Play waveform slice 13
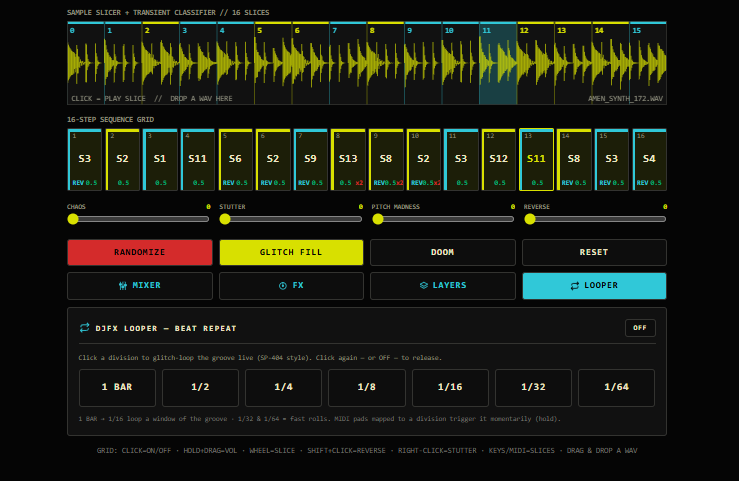 pos(573,63)
